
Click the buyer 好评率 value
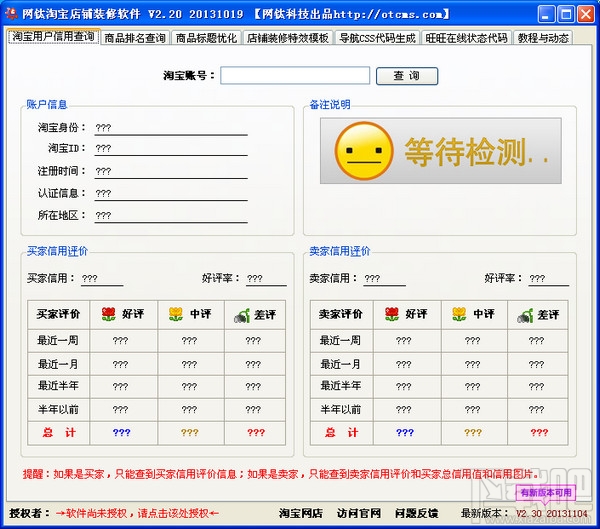pyautogui.click(x=266, y=279)
